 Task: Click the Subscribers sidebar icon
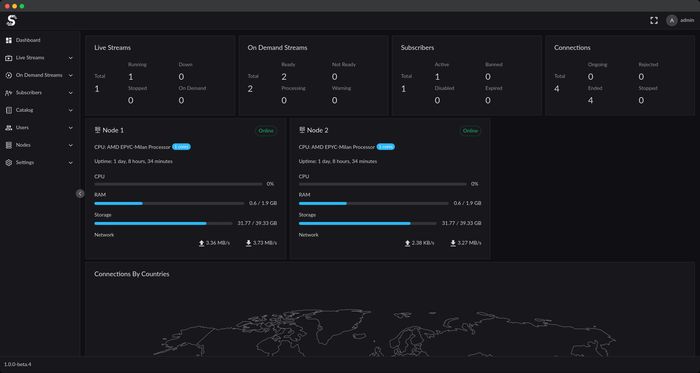pos(8,93)
